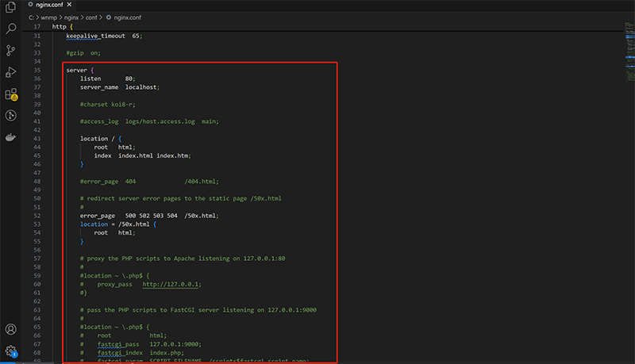Click the 'location / {' line
Screen dimensions: 635x364
coord(101,139)
